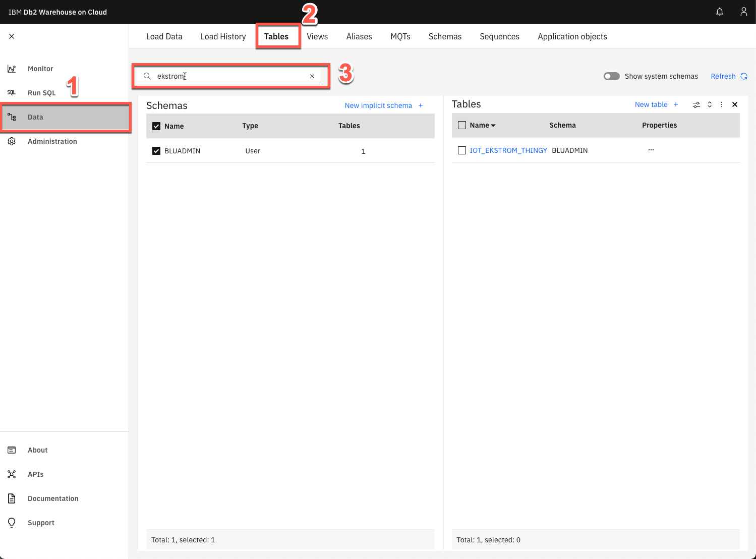The image size is (756, 559).
Task: Click the BLUADMIN cell in Tables panel row
Action: pyautogui.click(x=570, y=150)
